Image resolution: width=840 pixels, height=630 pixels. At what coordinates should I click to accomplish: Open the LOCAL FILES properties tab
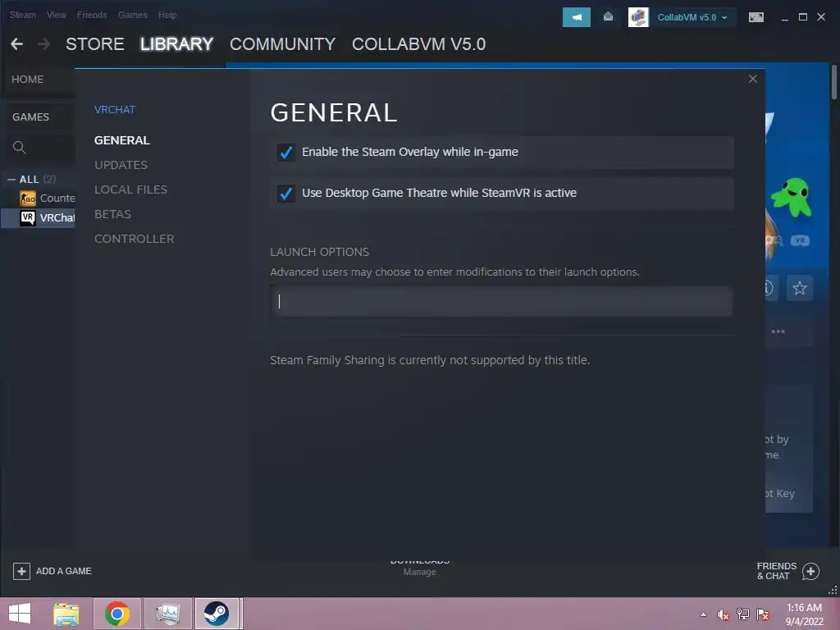(x=130, y=189)
